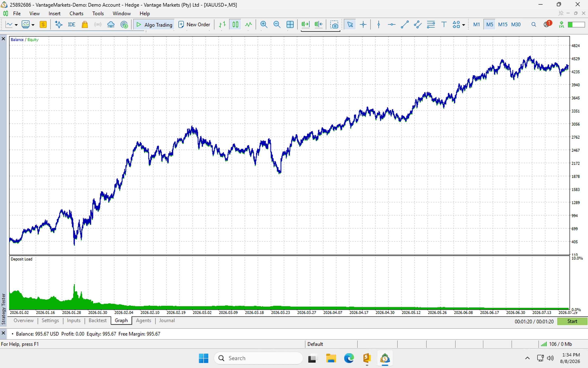Open the toolbar search magnifier
This screenshot has width=588, height=368.
pyautogui.click(x=533, y=25)
